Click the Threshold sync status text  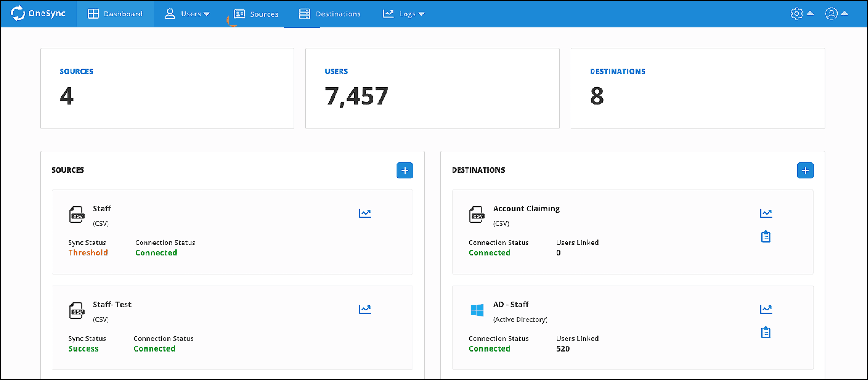point(88,253)
